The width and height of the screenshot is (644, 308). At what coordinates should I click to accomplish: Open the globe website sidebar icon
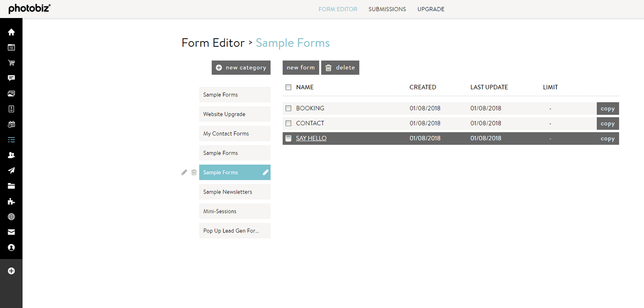tap(11, 217)
